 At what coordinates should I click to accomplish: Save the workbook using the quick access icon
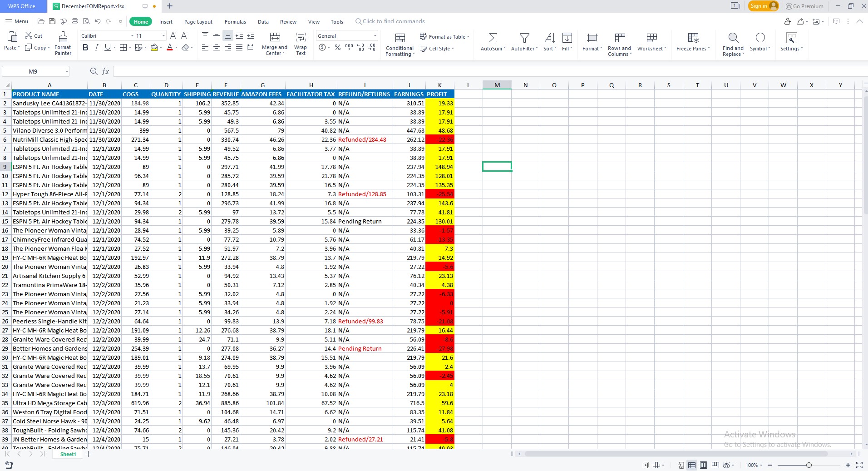tap(52, 21)
